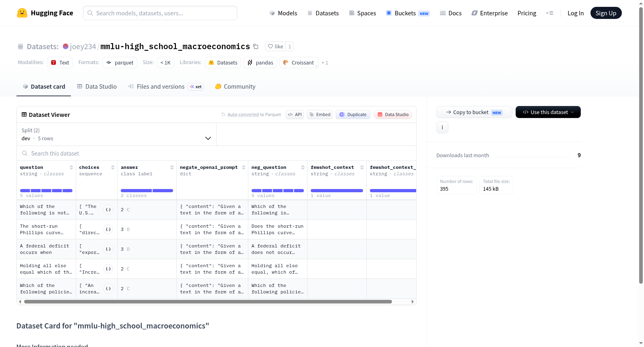Click the Embed button
The height and width of the screenshot is (347, 644).
[319, 114]
